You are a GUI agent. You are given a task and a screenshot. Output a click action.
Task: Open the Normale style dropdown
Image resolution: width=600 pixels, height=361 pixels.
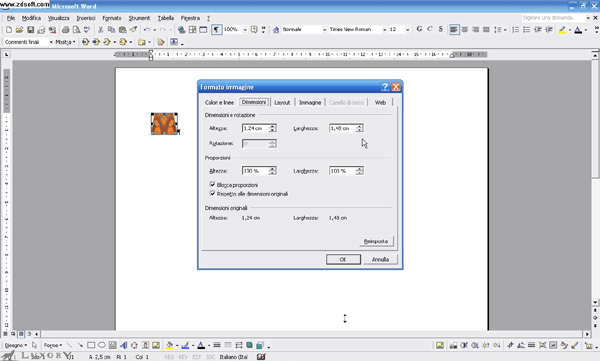coord(324,29)
